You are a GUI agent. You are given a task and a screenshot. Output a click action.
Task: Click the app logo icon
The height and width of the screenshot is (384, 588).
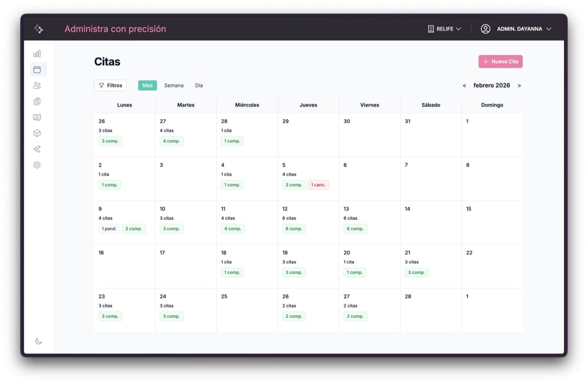click(39, 29)
